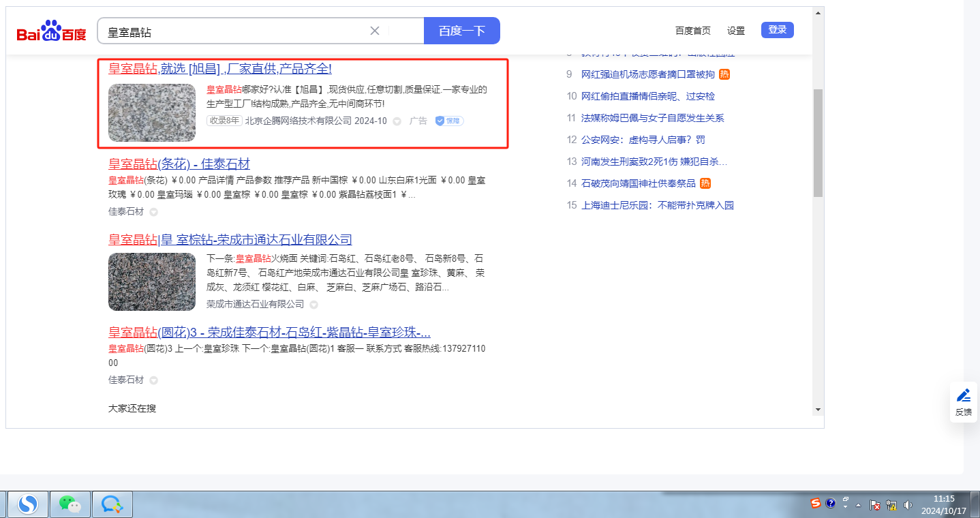Expand dropdown arrow beside 北京企腾网络技术有限公司
This screenshot has height=518, width=980.
(x=397, y=121)
